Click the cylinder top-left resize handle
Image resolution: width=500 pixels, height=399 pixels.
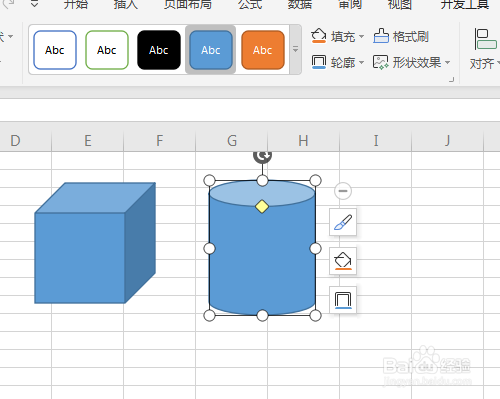click(x=209, y=181)
